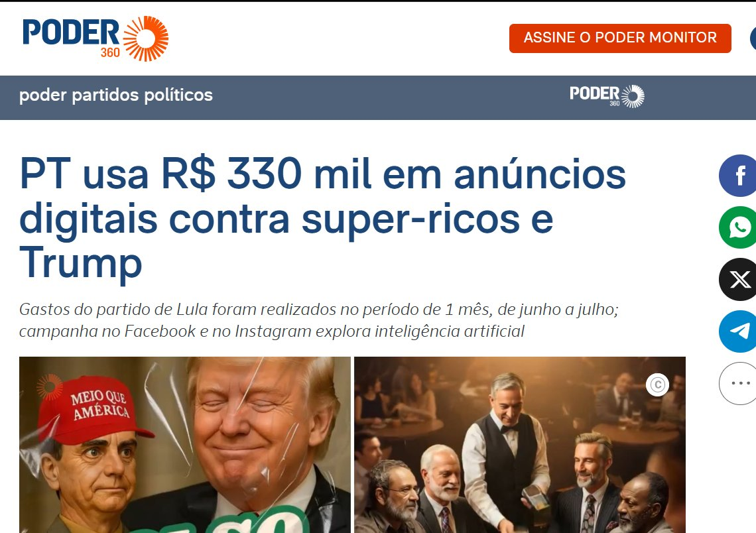Open the Trump and Bolsonaro caricature image

184,445
